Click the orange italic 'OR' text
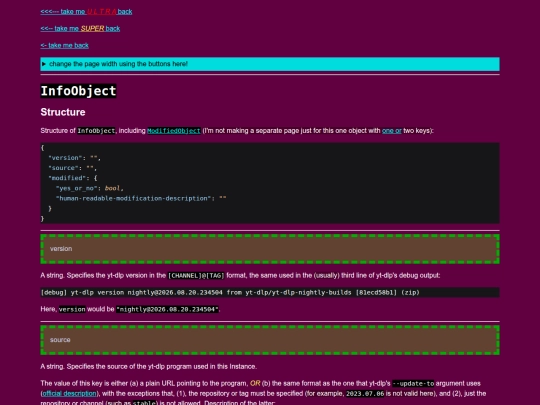Image resolution: width=540 pixels, height=405 pixels. [255, 383]
